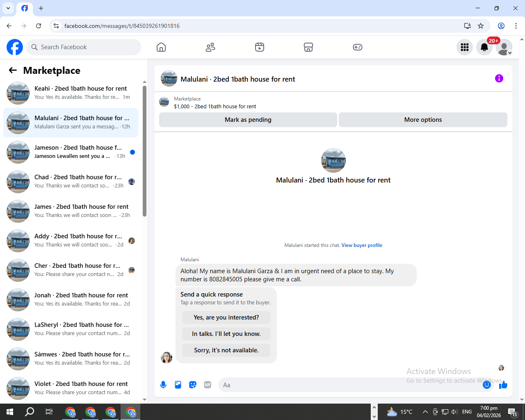Click the $1,000 listing summary row

tap(333, 103)
